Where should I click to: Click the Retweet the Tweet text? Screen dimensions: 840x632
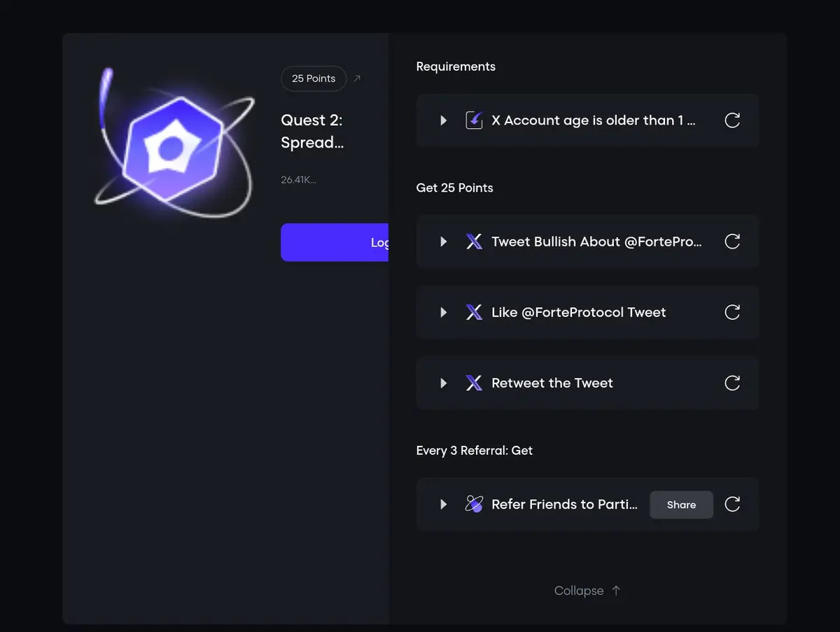pos(552,383)
